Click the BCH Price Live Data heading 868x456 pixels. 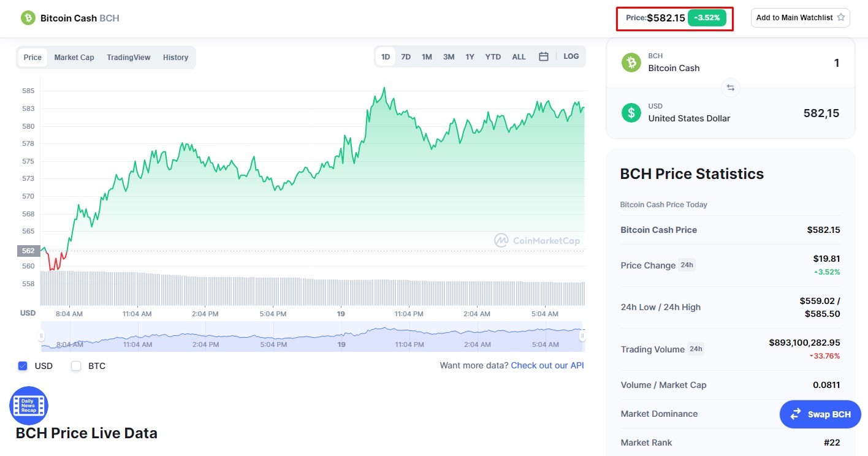click(86, 433)
